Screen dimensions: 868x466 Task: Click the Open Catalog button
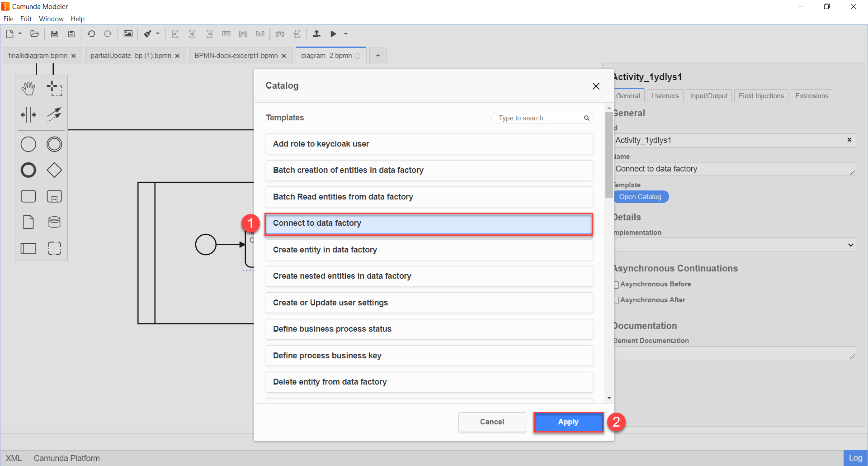click(x=641, y=197)
